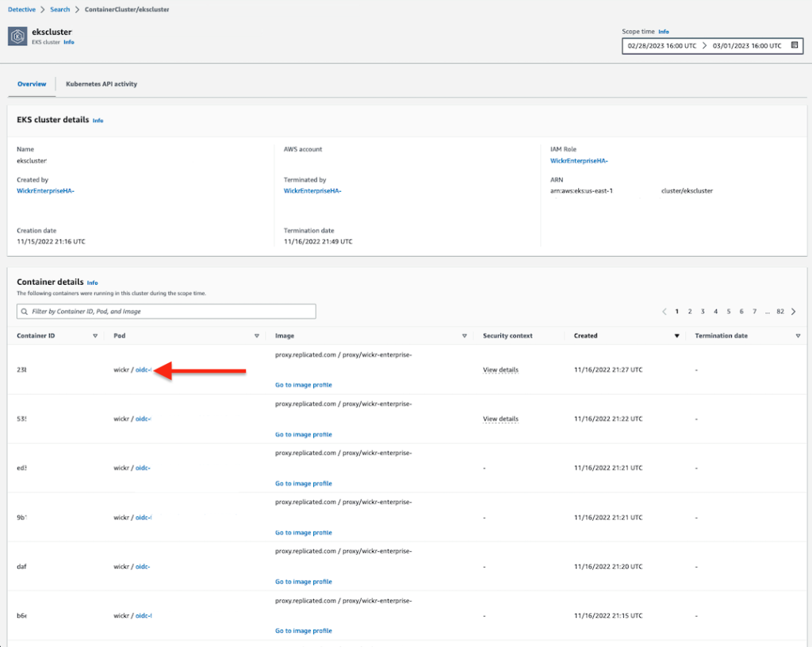Navigate to the Search breadcrumb
812x647 pixels.
pyautogui.click(x=59, y=9)
